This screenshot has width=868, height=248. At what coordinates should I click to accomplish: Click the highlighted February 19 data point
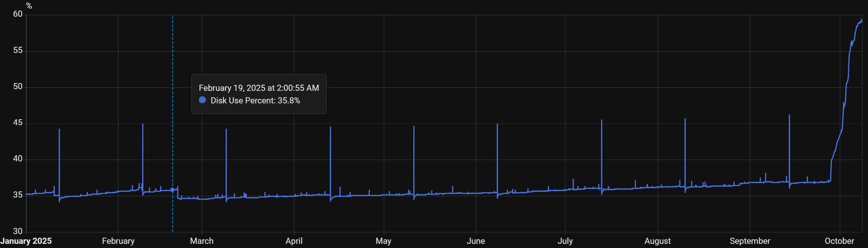[x=173, y=190]
